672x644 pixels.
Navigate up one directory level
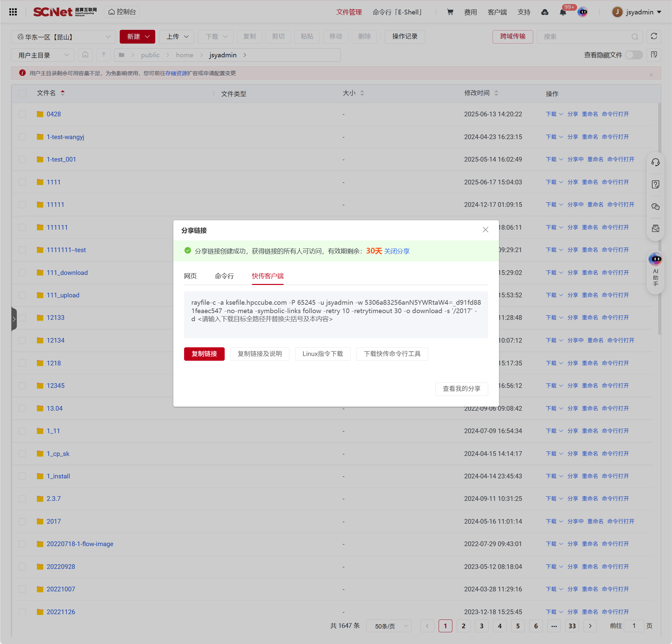pos(104,55)
